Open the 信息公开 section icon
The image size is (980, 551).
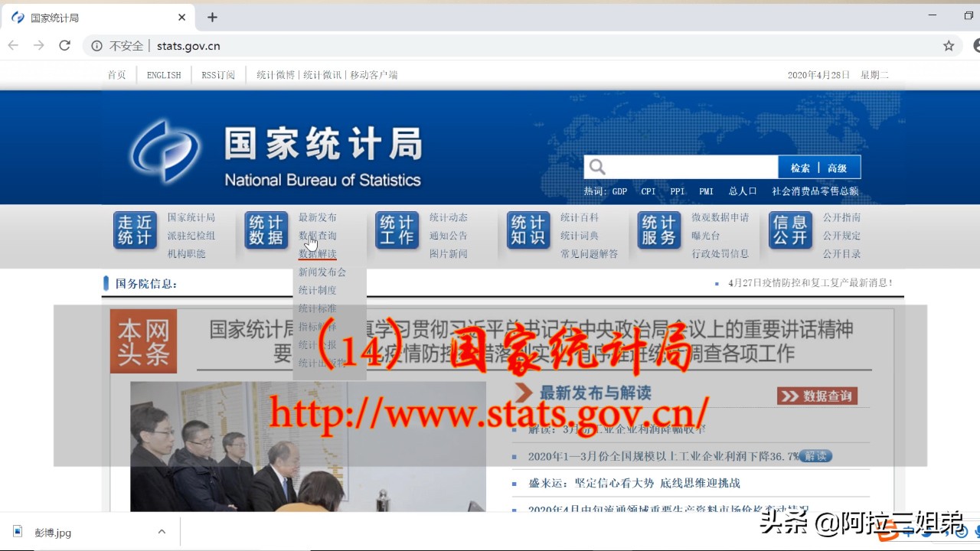pos(789,230)
